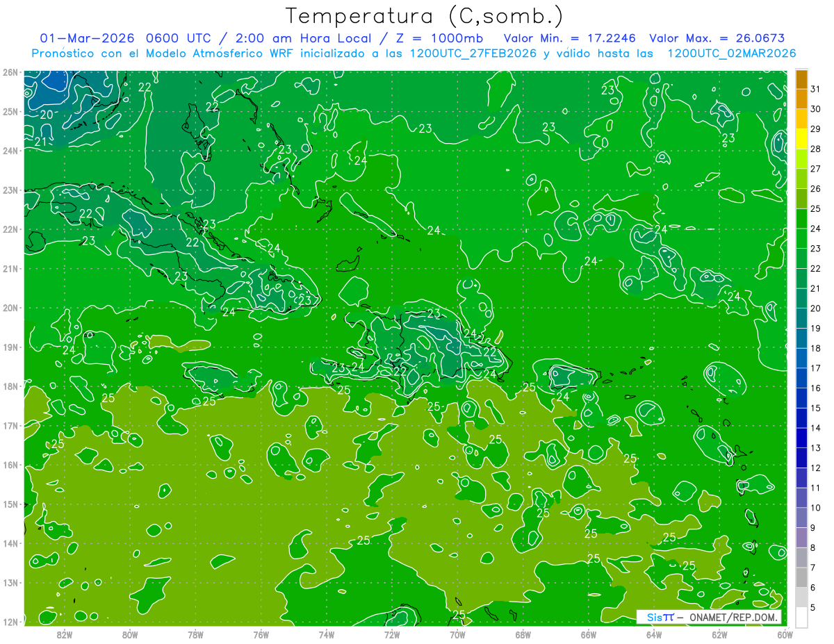Click the legend value 12
The image size is (834, 644).
point(816,468)
